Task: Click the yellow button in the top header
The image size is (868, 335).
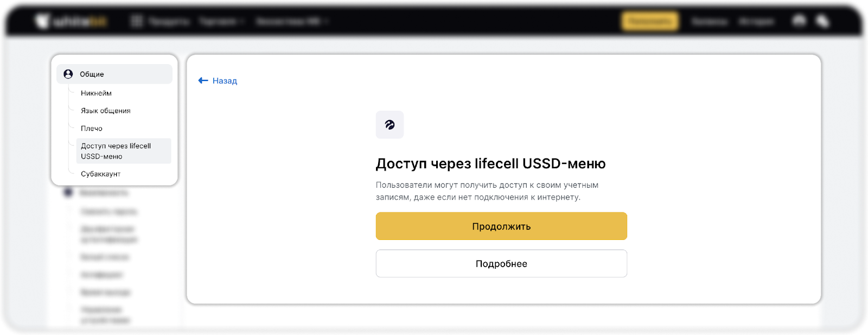Action: pos(649,22)
